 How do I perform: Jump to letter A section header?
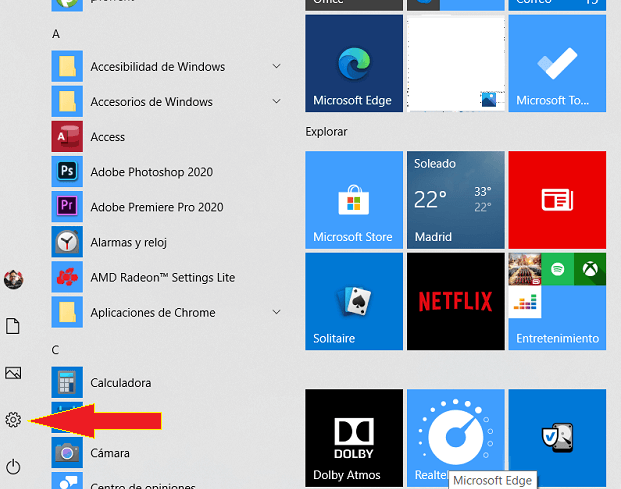tap(56, 34)
